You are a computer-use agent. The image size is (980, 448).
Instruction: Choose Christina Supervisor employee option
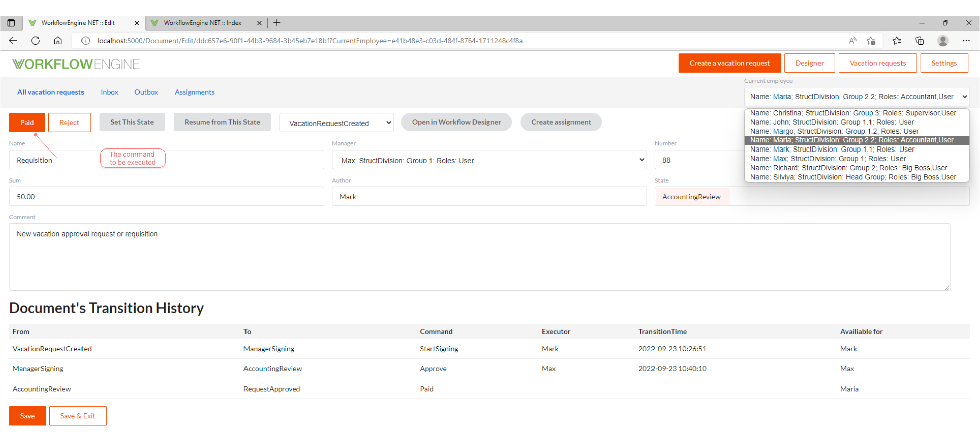coord(857,113)
